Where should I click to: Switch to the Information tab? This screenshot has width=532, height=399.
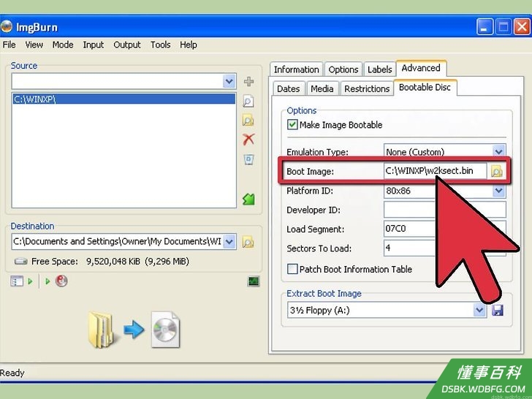(296, 69)
